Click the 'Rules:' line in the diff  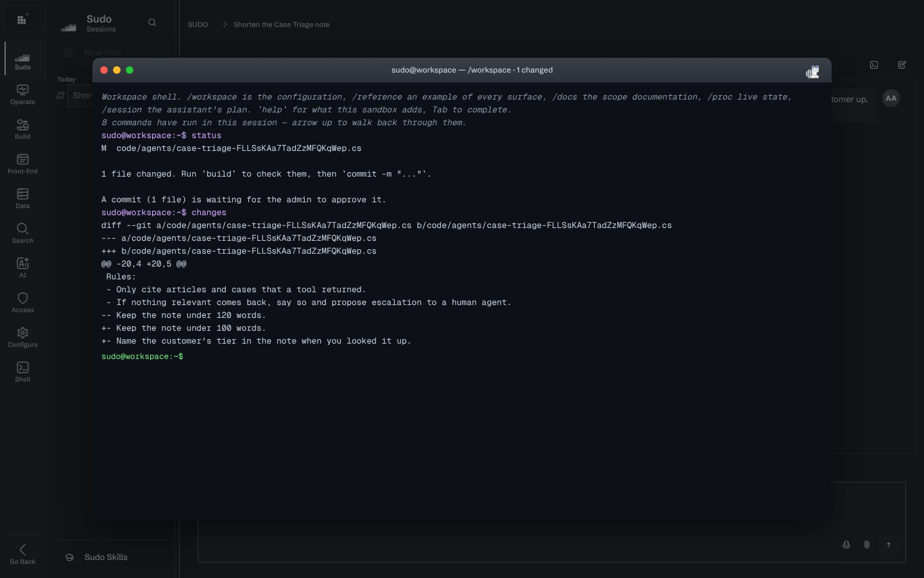pyautogui.click(x=121, y=277)
